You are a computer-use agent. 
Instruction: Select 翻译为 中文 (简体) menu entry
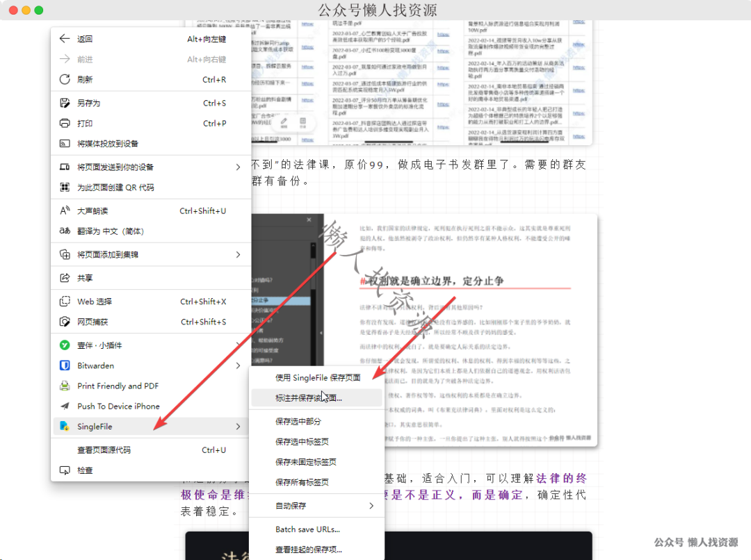[x=151, y=231]
